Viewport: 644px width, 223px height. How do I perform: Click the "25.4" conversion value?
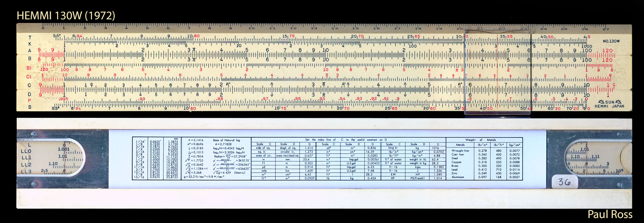click(x=306, y=159)
